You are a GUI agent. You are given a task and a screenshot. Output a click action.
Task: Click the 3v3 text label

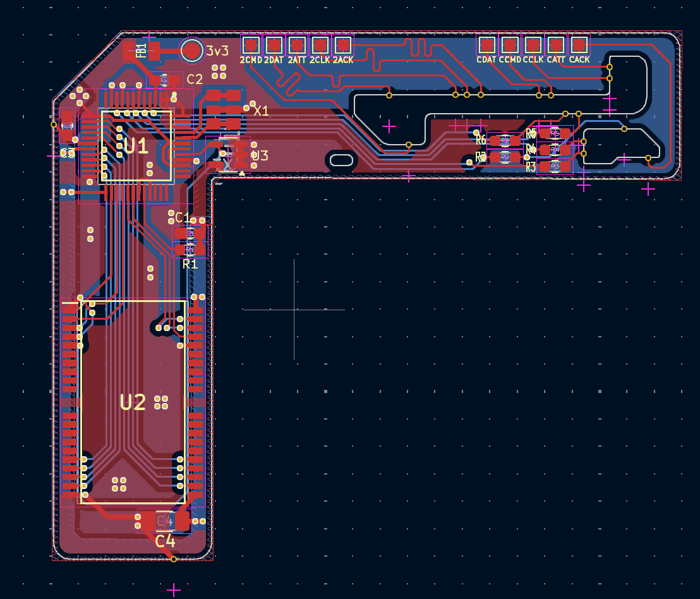(x=217, y=51)
